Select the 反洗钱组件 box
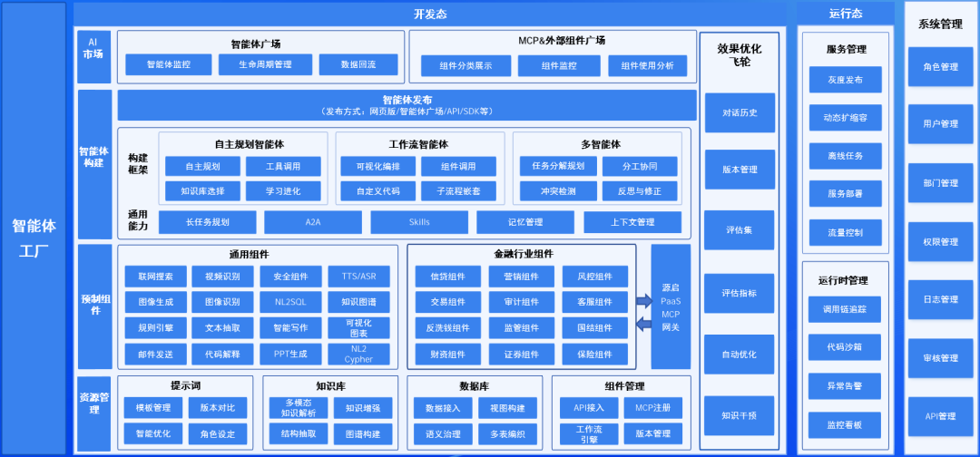The width and height of the screenshot is (980, 457). [448, 327]
